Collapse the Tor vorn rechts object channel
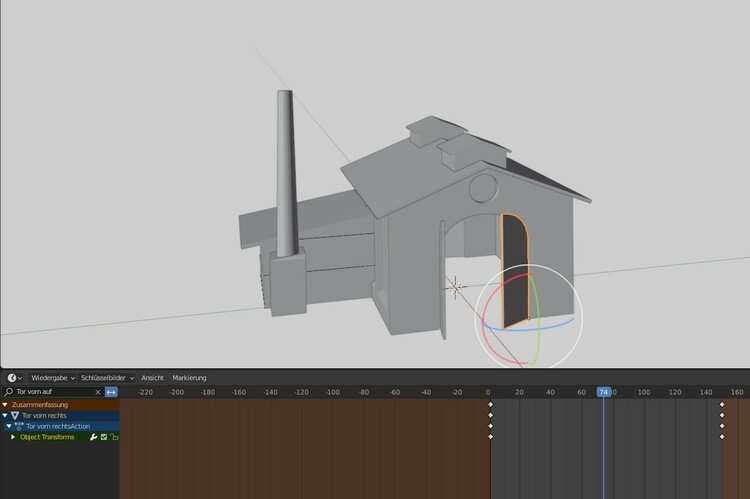Image resolution: width=750 pixels, height=499 pixels. point(5,415)
